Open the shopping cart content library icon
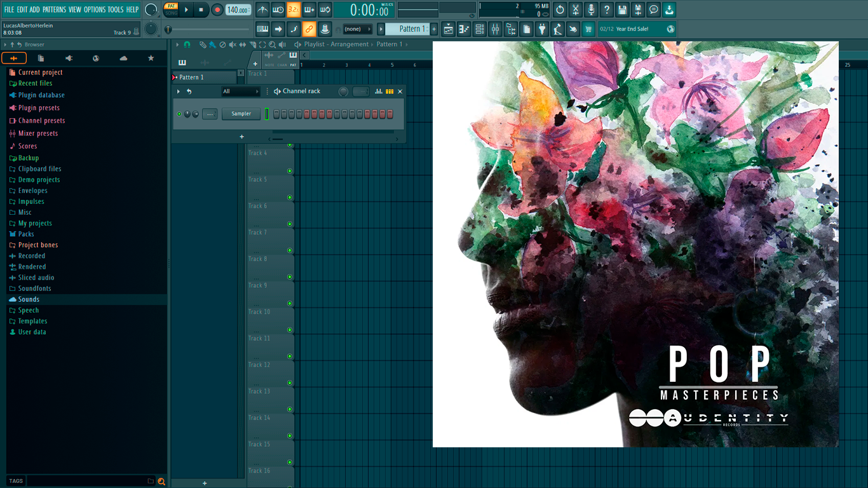 coord(589,29)
